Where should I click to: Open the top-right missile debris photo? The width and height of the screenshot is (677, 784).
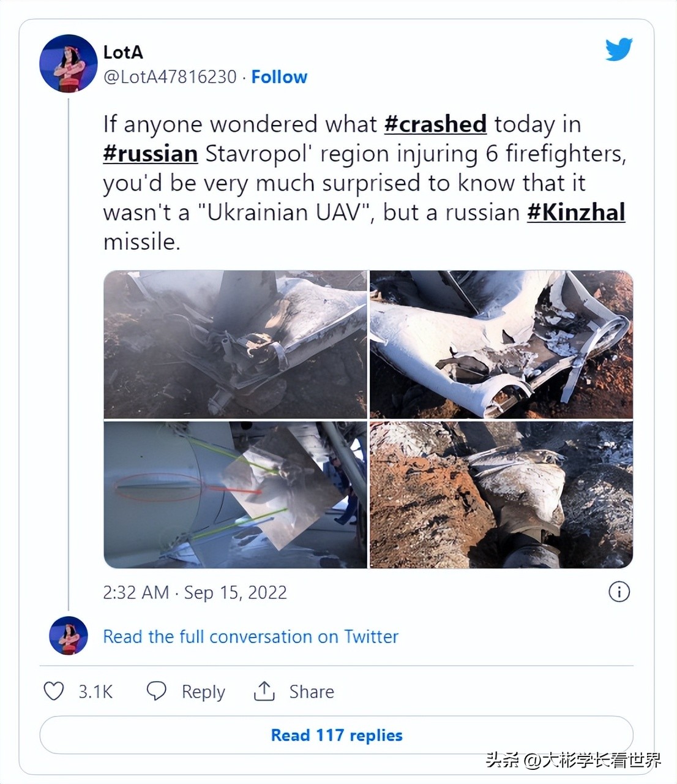point(501,344)
